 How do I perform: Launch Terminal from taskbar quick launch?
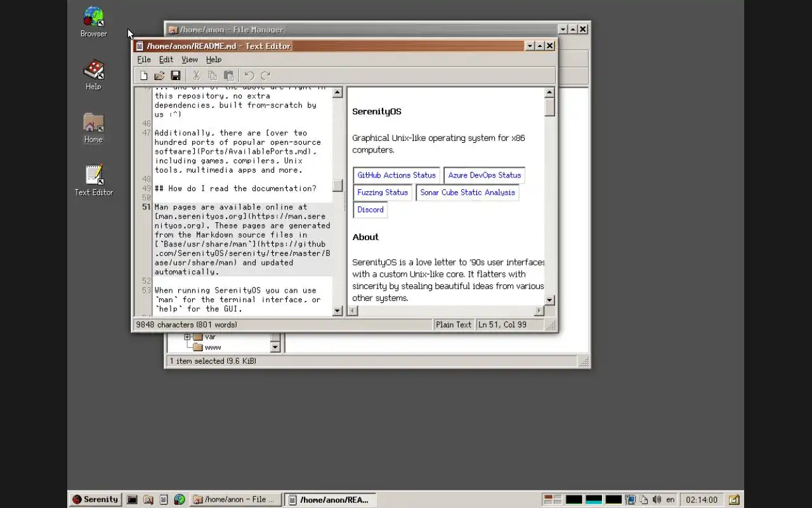click(132, 500)
